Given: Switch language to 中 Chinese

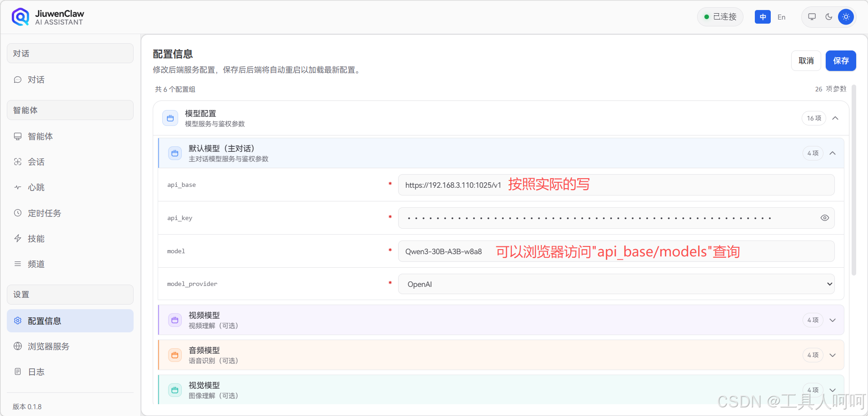Looking at the screenshot, I should tap(763, 17).
